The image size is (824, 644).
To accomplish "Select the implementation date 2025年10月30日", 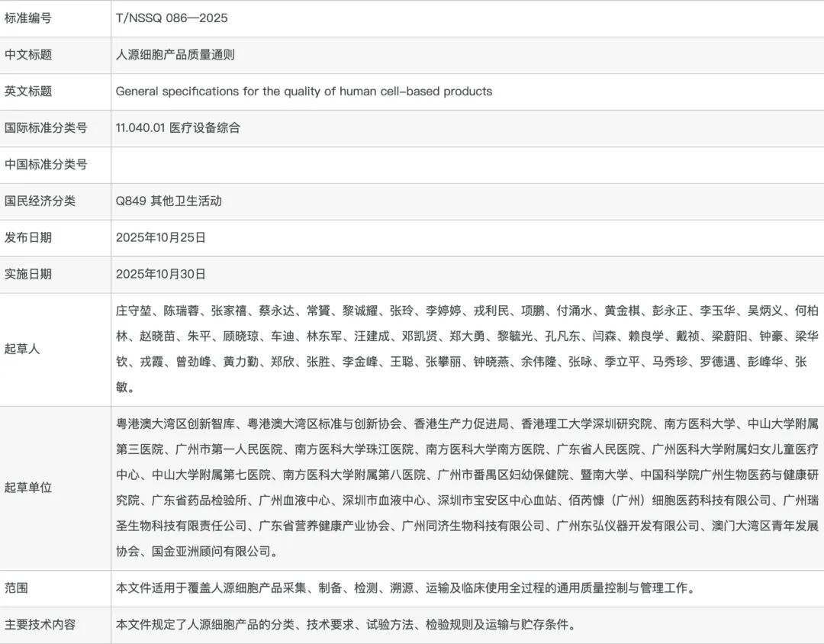I will [161, 275].
